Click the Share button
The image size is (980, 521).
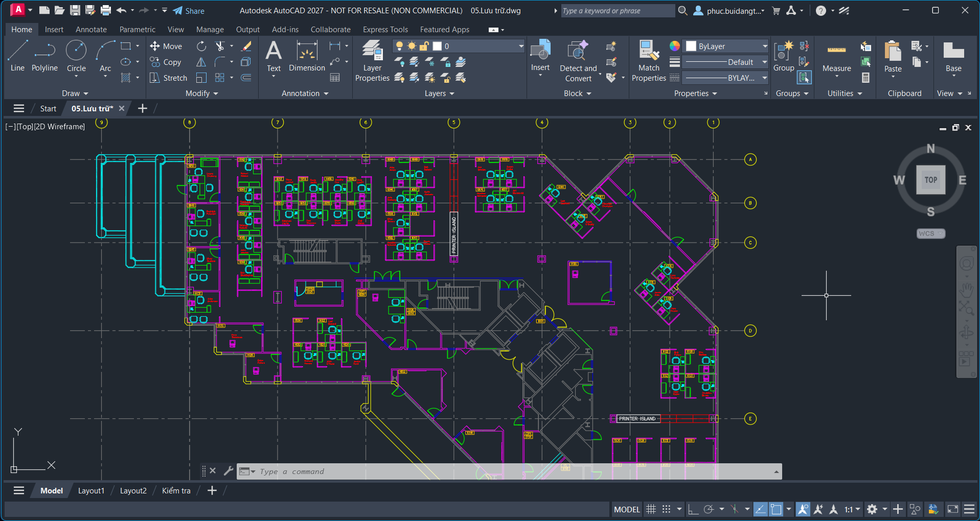(189, 11)
